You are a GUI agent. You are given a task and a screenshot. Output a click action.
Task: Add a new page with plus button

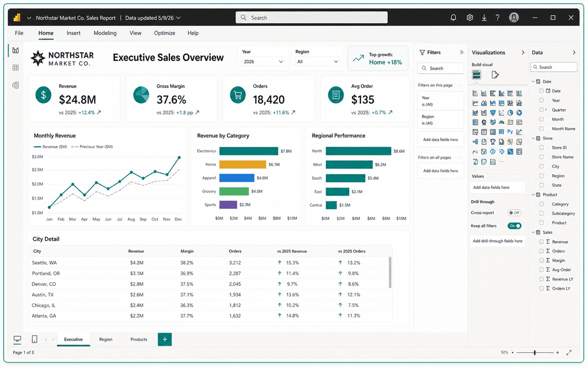tap(165, 339)
